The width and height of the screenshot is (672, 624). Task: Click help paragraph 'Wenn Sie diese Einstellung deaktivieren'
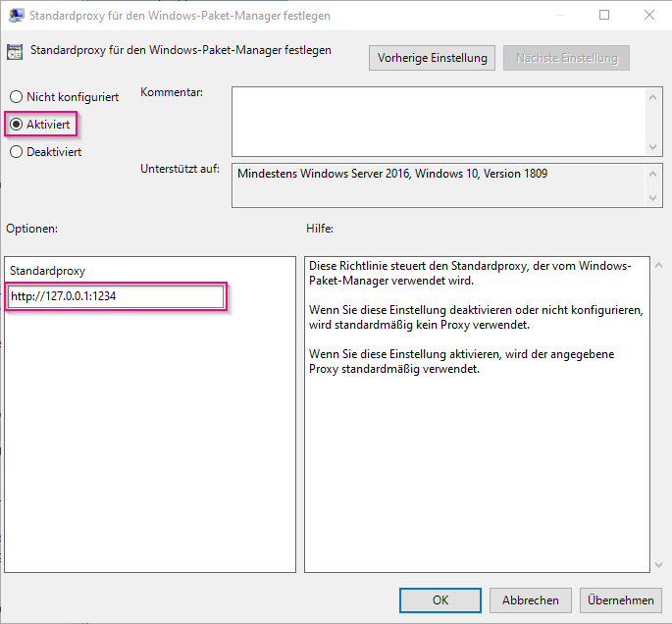[476, 317]
